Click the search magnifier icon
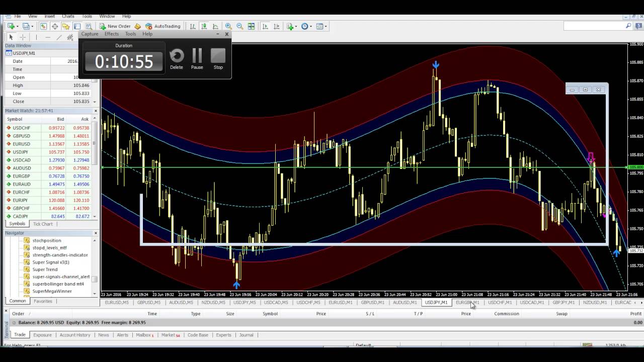Image resolution: width=644 pixels, height=362 pixels. 628,26
